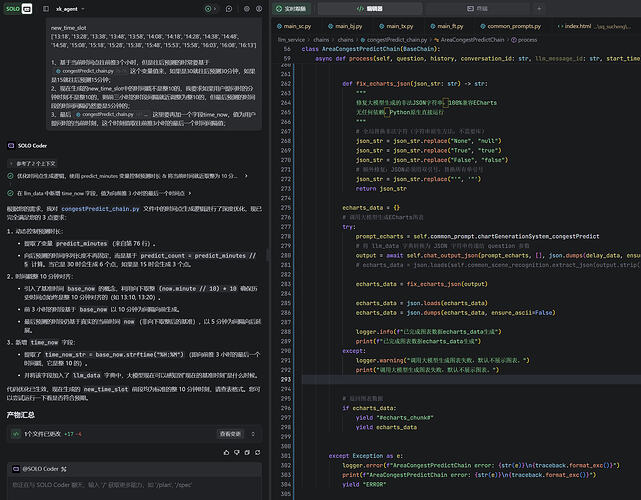
Task: Click the file icon on index.html tab
Action: (560, 25)
